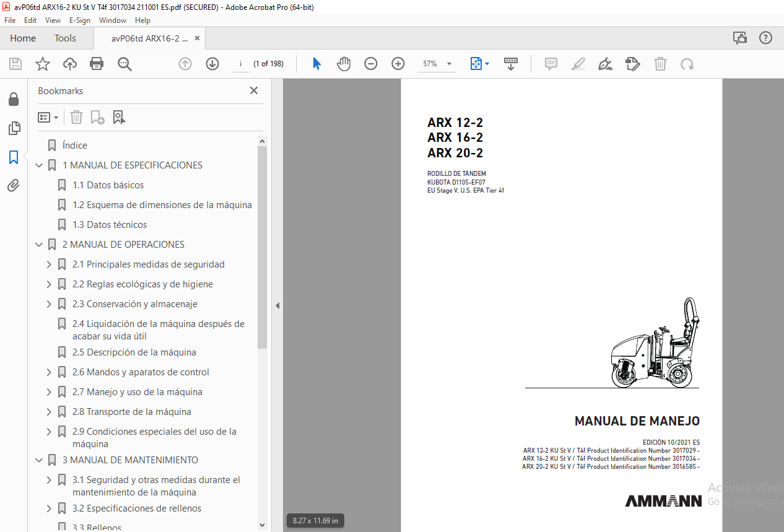This screenshot has width=784, height=532.
Task: Expand 2.8 Transporte de la máquina
Action: click(x=50, y=412)
